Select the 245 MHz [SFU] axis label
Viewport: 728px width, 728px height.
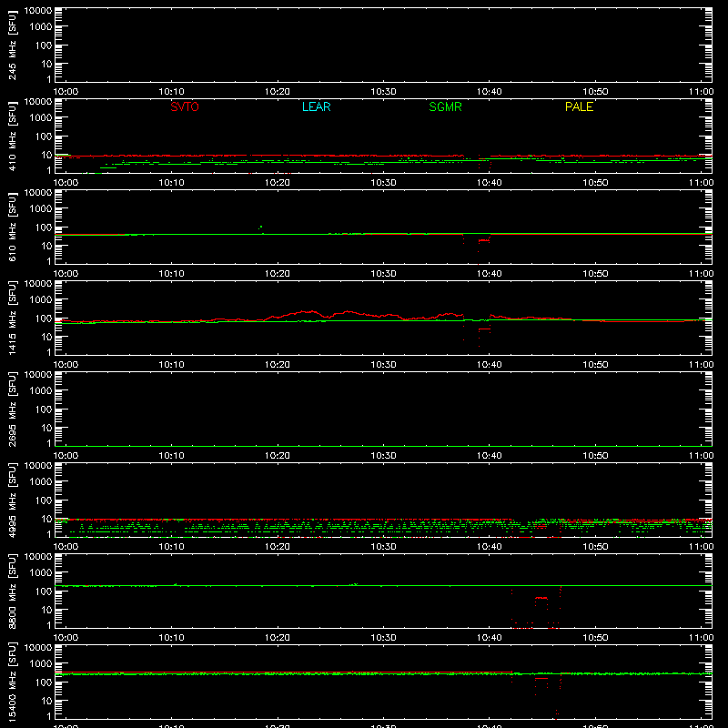click(x=12, y=45)
